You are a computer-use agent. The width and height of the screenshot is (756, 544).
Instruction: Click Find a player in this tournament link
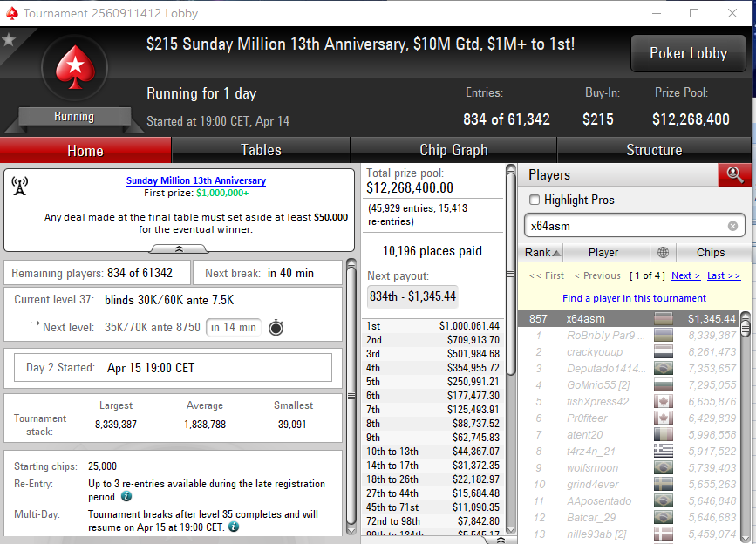634,298
